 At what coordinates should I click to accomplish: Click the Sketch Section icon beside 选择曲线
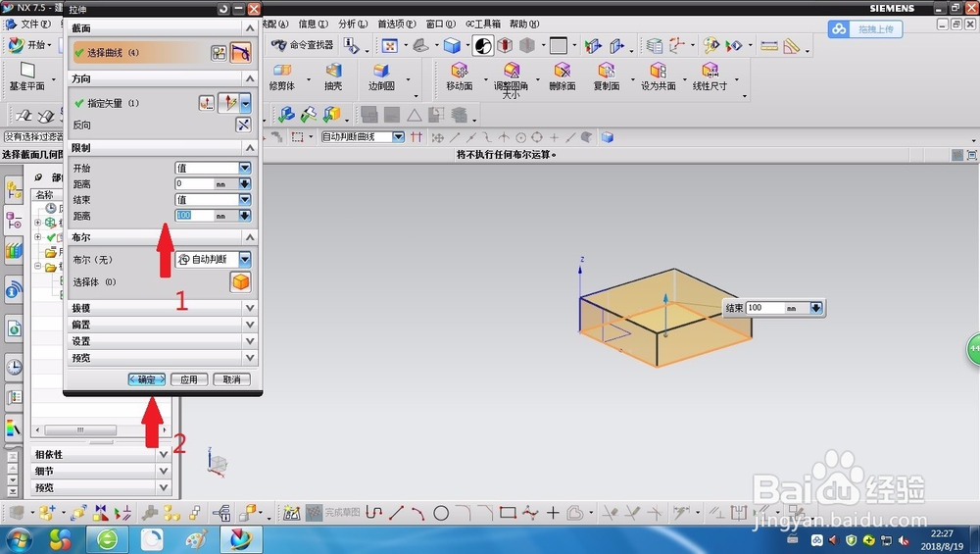[219, 53]
